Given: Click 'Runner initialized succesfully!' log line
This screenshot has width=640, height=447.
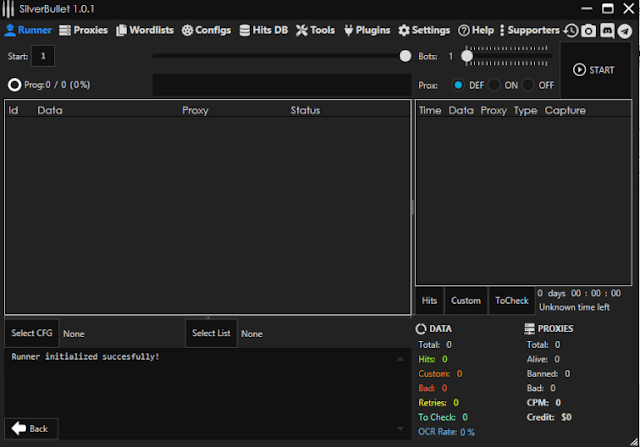Looking at the screenshot, I should pyautogui.click(x=85, y=357).
